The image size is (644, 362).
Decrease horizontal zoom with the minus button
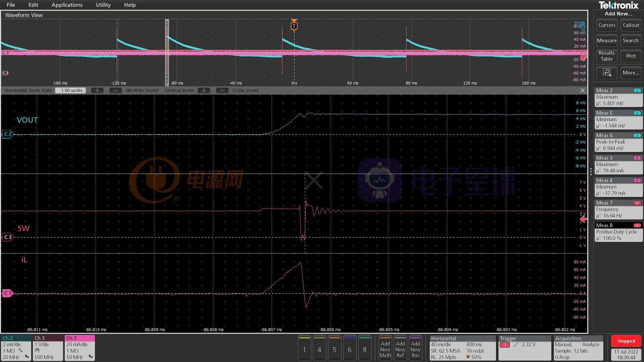coord(116,91)
